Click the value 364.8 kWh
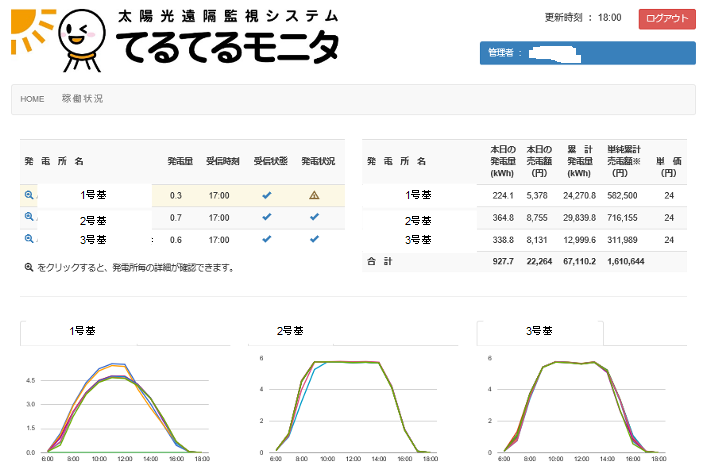This screenshot has width=707, height=474. (503, 218)
